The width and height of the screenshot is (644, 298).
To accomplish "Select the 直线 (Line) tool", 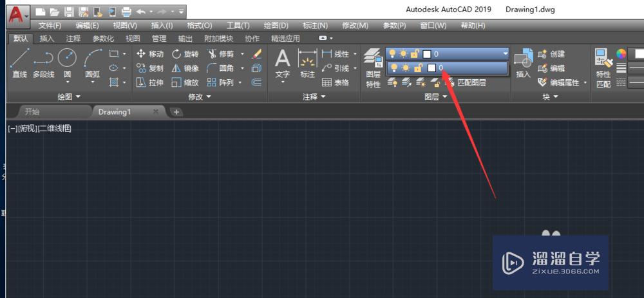I will 19,63.
